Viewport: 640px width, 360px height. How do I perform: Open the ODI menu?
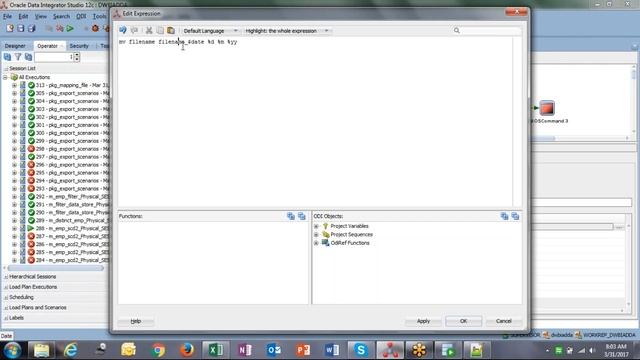pos(81,16)
